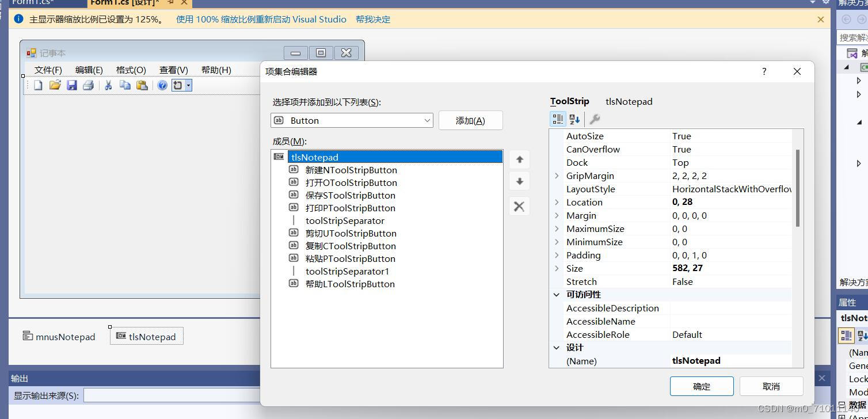The width and height of the screenshot is (868, 419).
Task: Open the 格式(O) menu on the notepad form
Action: tap(130, 70)
